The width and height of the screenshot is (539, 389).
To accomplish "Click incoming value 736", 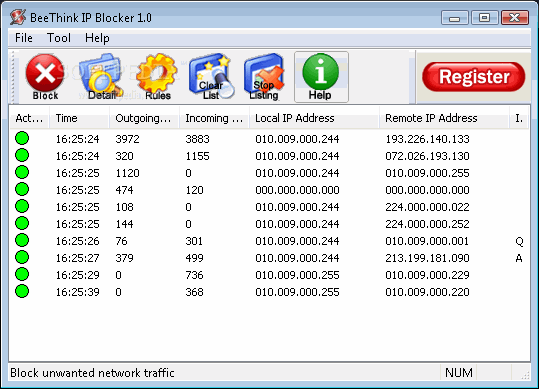I will click(x=194, y=275).
